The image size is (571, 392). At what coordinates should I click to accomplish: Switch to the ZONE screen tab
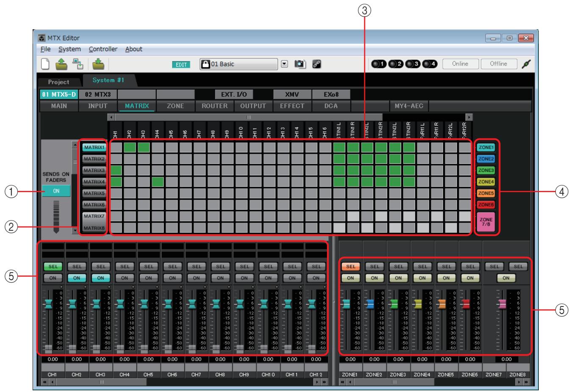click(175, 106)
